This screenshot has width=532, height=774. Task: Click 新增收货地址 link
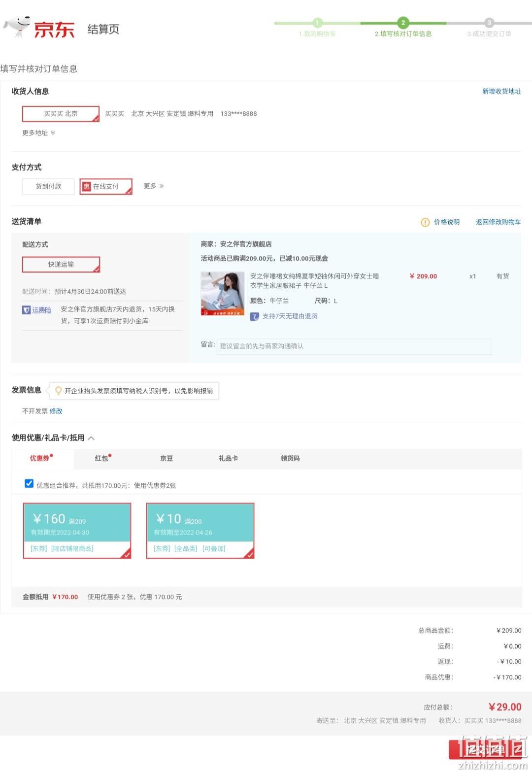click(x=501, y=92)
